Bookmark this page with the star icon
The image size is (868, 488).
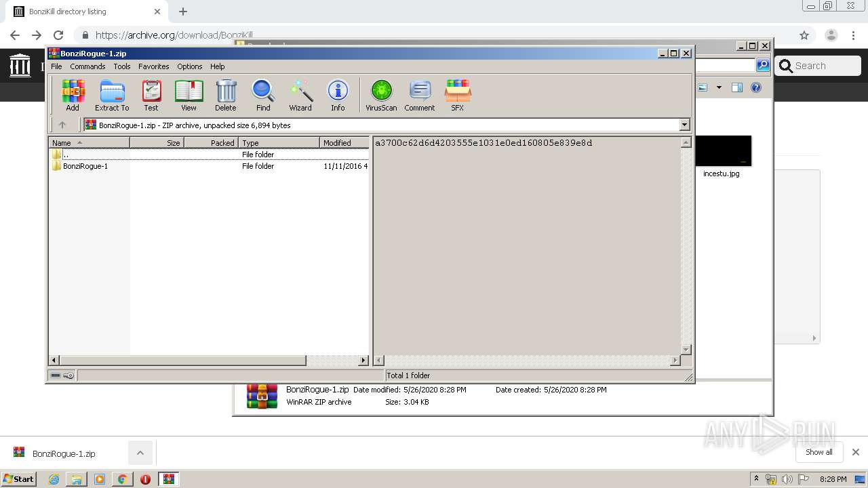click(x=804, y=35)
